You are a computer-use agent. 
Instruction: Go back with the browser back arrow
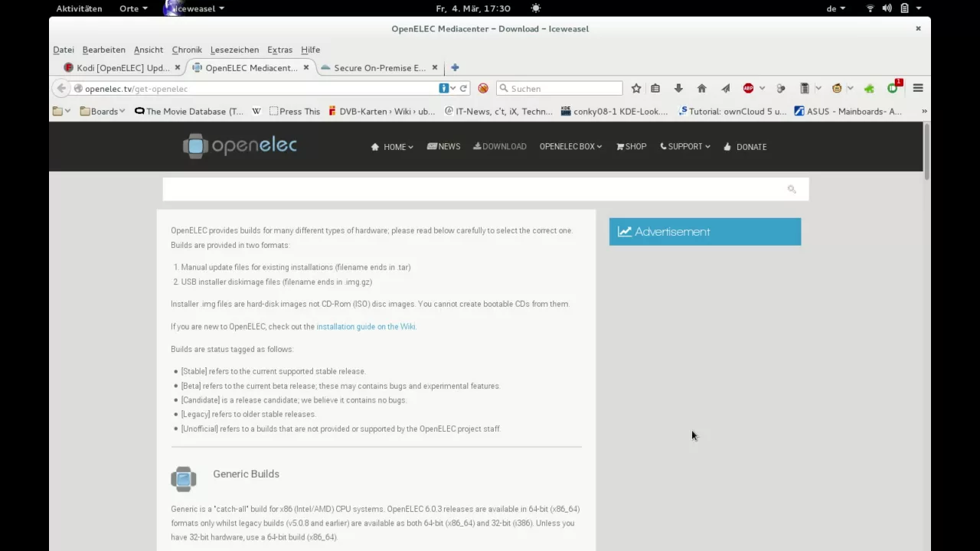tap(61, 88)
